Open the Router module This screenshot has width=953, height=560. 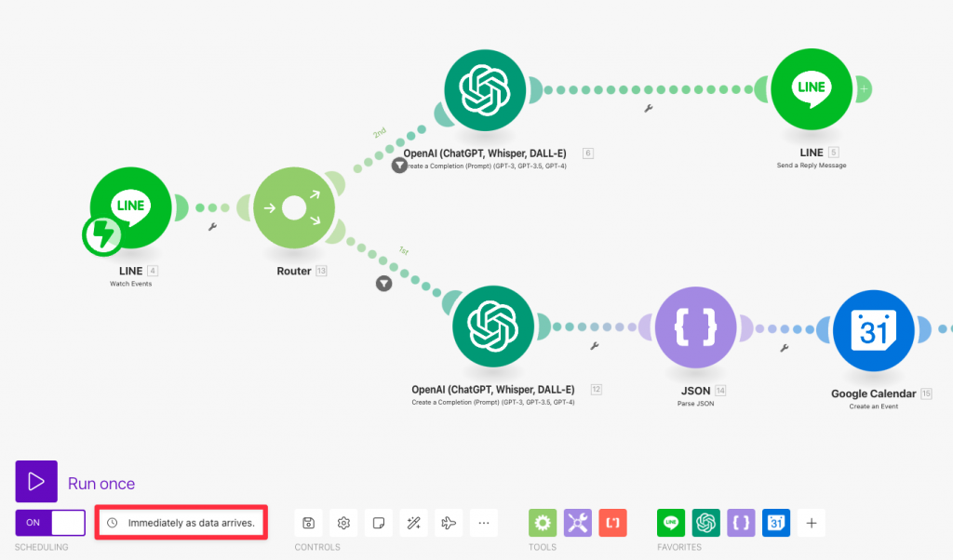pos(294,207)
